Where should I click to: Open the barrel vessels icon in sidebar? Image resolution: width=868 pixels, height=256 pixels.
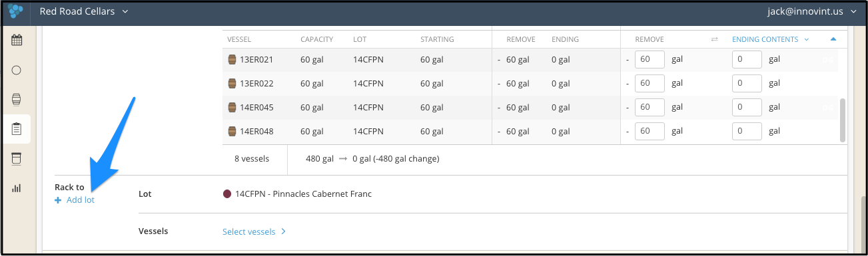point(17,99)
